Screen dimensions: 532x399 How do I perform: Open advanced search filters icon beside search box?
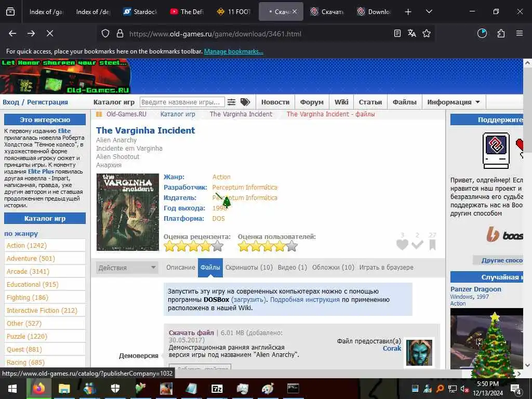[x=231, y=102]
